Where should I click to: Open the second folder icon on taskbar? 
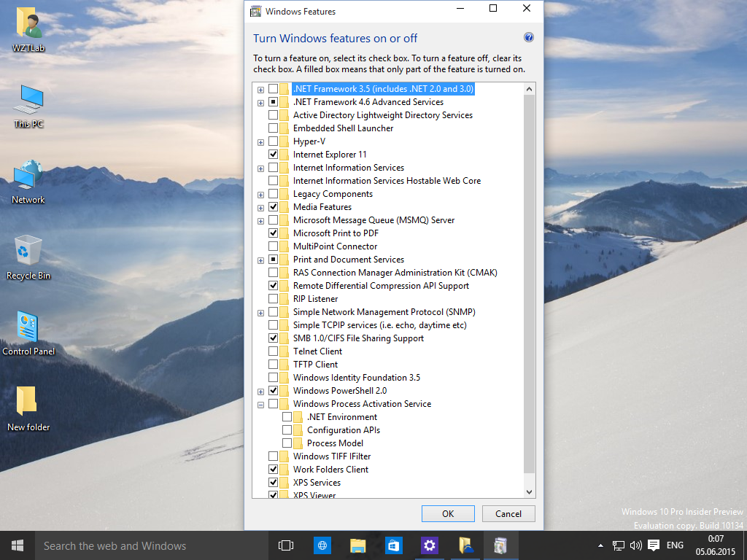tap(465, 545)
